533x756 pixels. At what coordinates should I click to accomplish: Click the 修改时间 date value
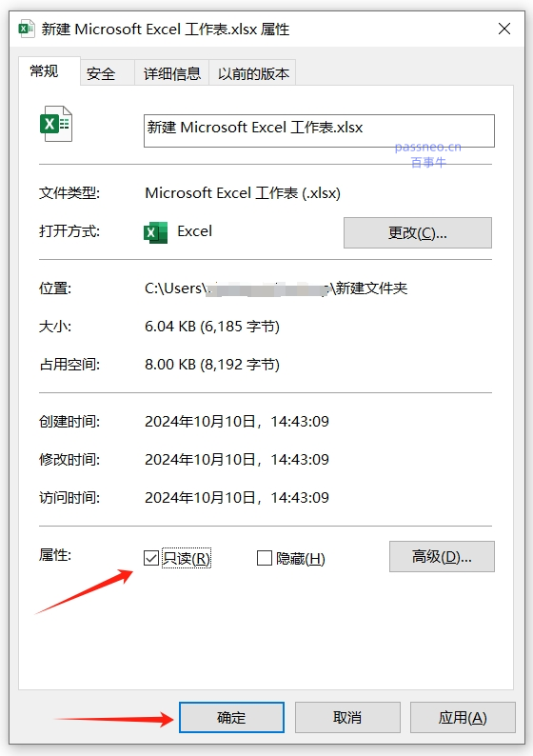coord(237,460)
